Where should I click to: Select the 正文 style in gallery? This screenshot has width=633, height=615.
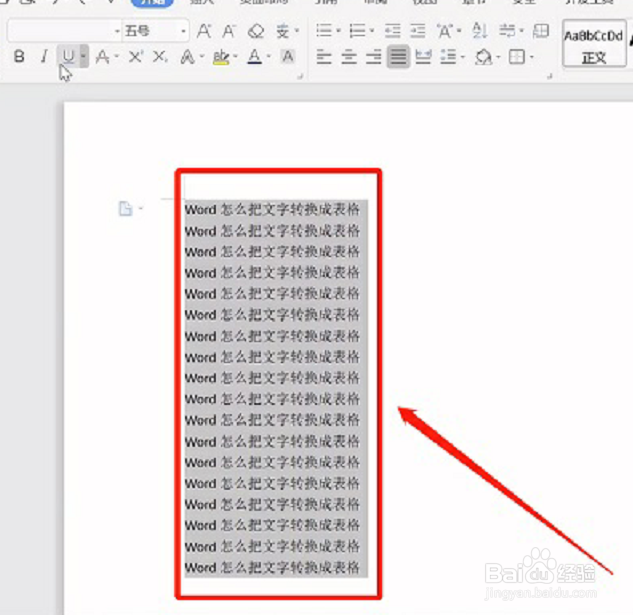(594, 44)
